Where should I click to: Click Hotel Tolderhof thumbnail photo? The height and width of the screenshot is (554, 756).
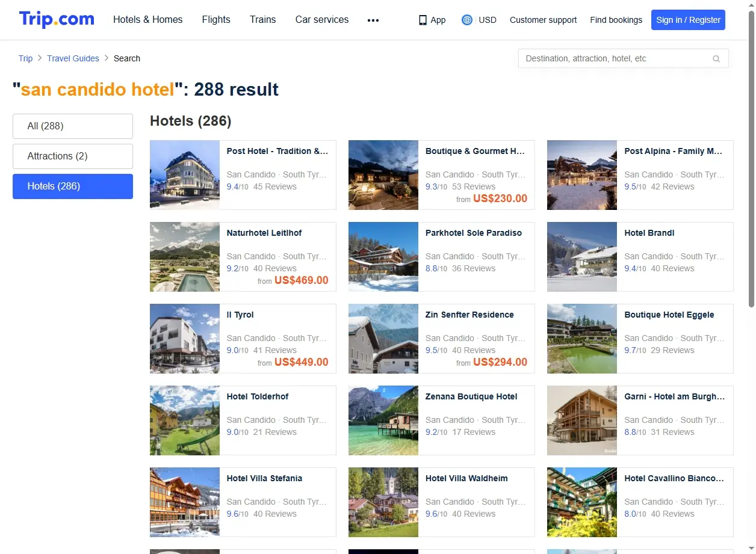(x=185, y=420)
